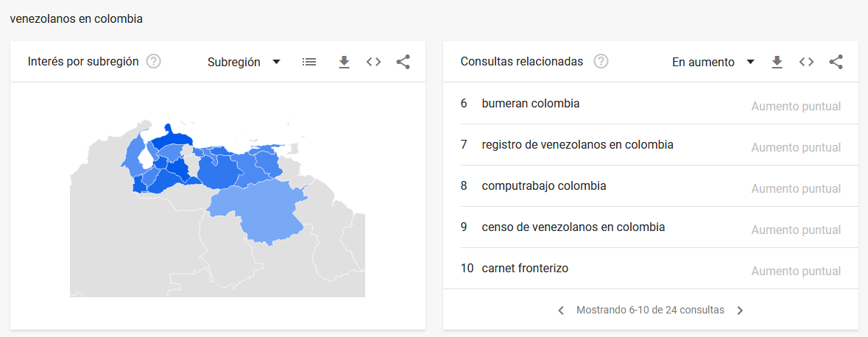
Task: Get embed code for related queries
Action: click(807, 62)
